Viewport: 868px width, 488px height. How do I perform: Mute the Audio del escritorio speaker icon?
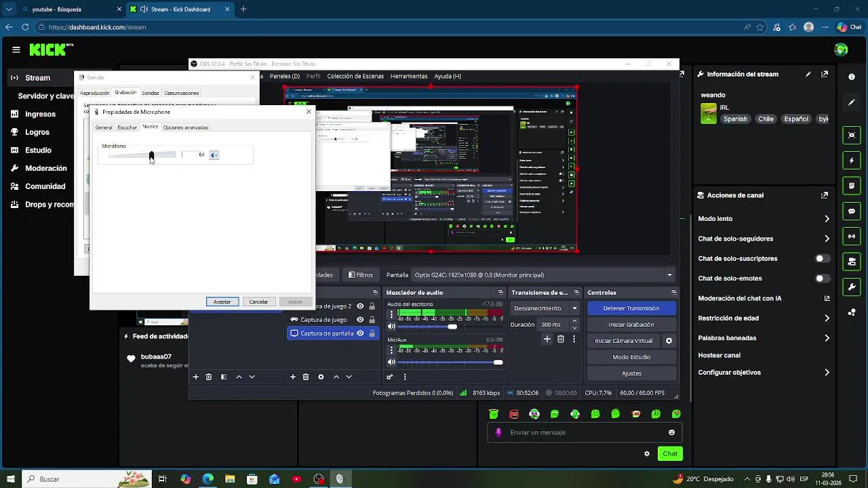[391, 327]
